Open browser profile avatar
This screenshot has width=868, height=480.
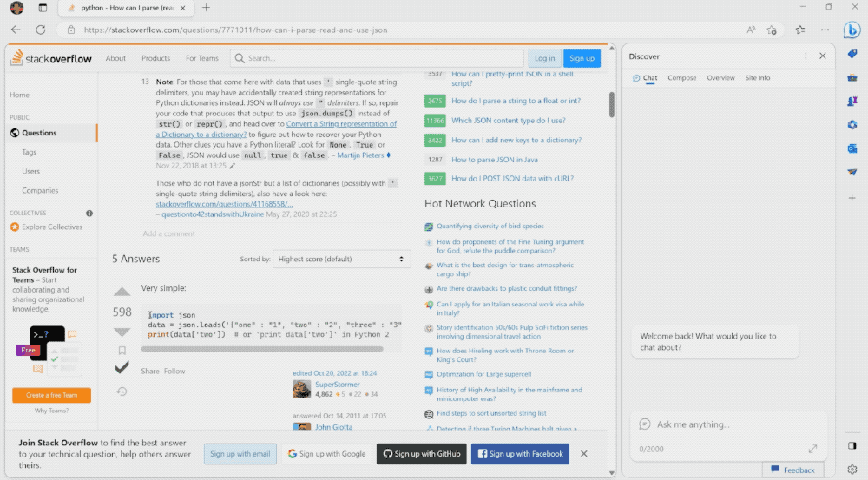[16, 8]
